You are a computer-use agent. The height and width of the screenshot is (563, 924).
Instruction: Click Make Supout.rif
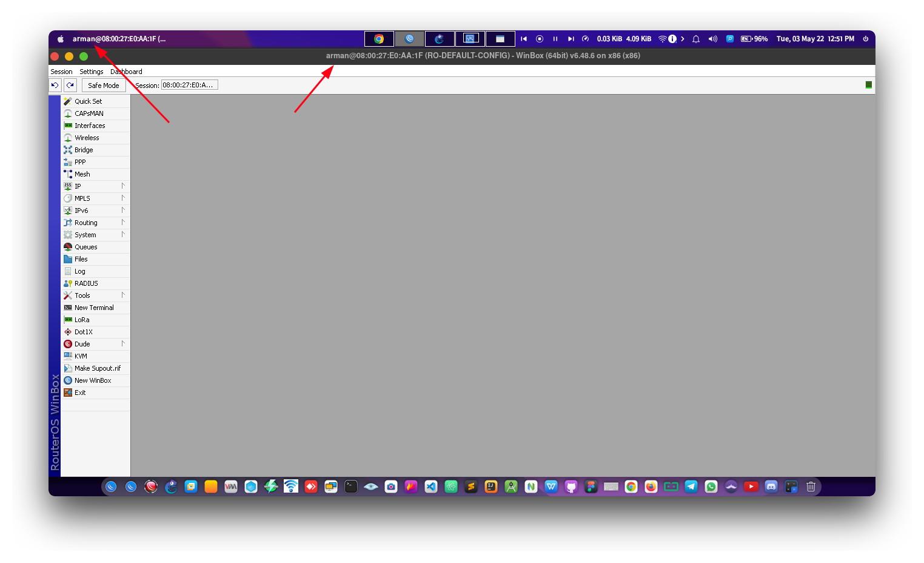(x=98, y=368)
